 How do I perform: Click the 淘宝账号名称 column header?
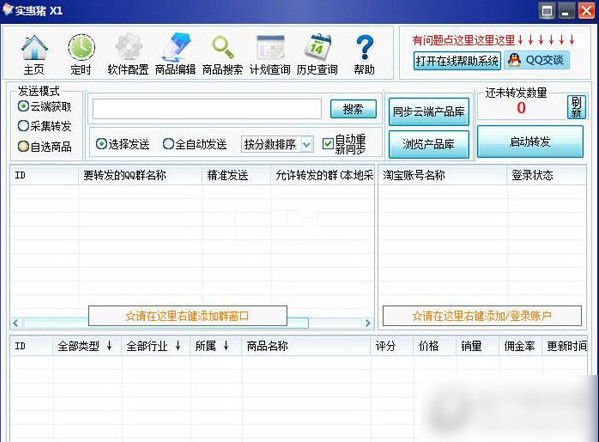443,175
